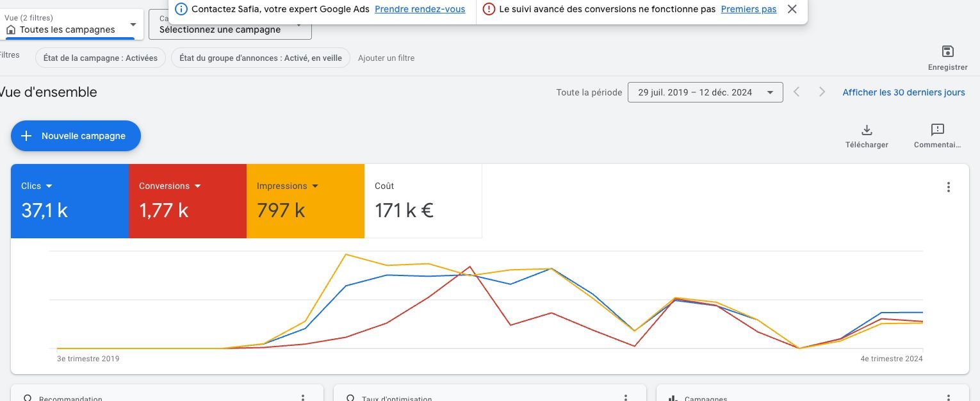Click the Prendre rendez-vous link
The image size is (980, 401).
pyautogui.click(x=420, y=9)
